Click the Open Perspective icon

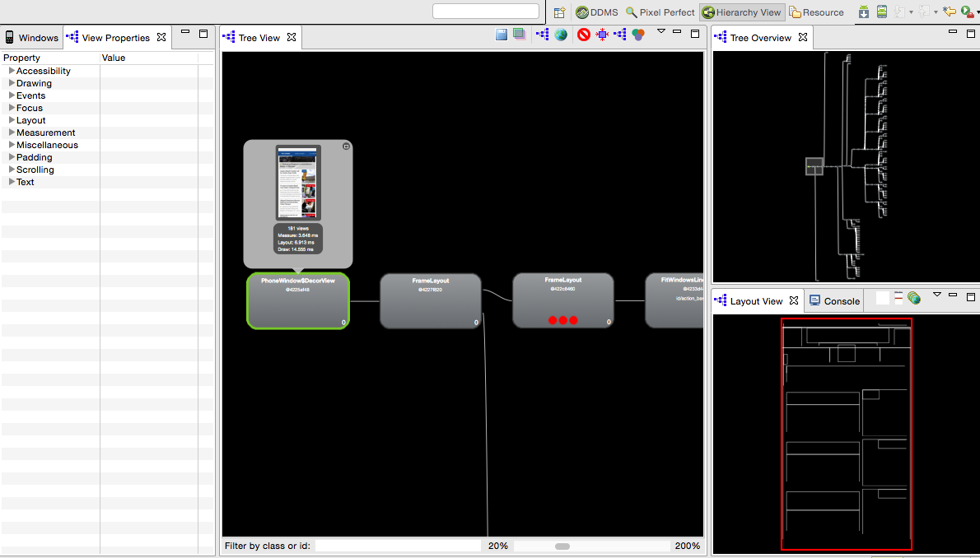pyautogui.click(x=559, y=12)
